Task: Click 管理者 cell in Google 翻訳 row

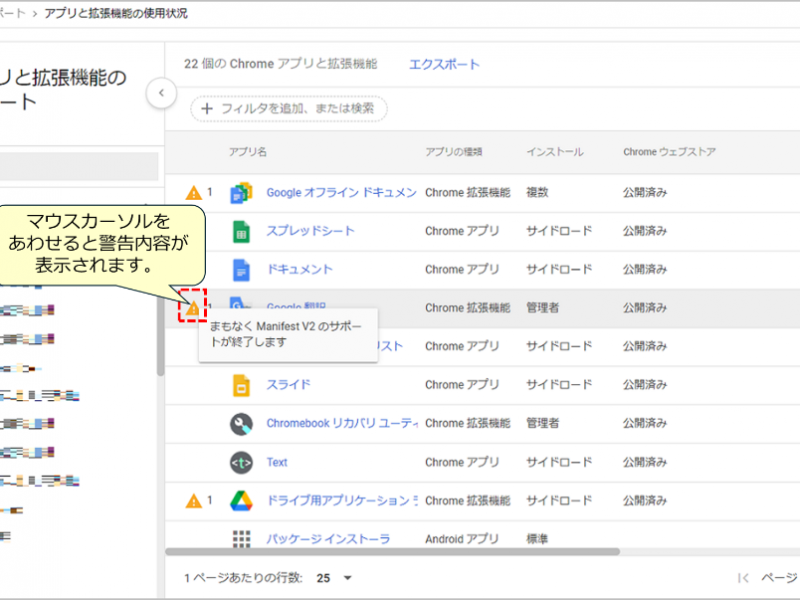Action: pyautogui.click(x=542, y=308)
